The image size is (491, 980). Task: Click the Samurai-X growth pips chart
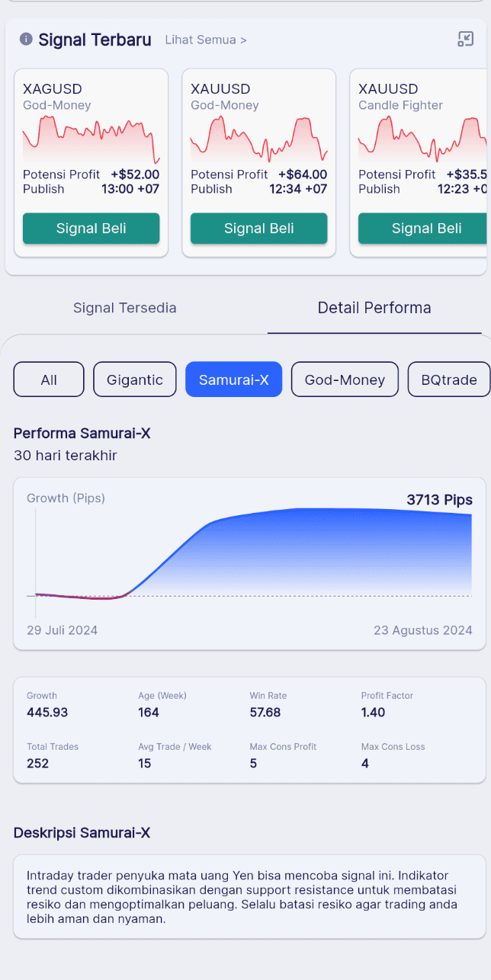[x=249, y=564]
